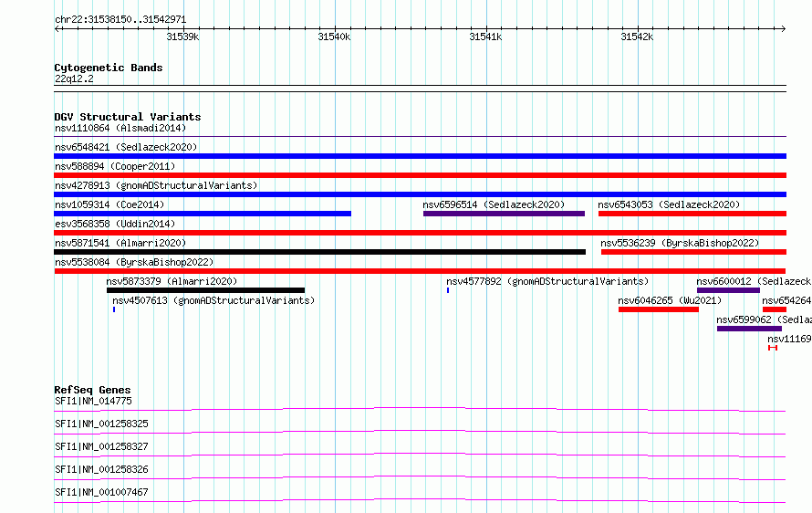Viewport: 812px width, 513px height.
Task: Click the RefSeq Genes track title
Action: pyautogui.click(x=92, y=390)
